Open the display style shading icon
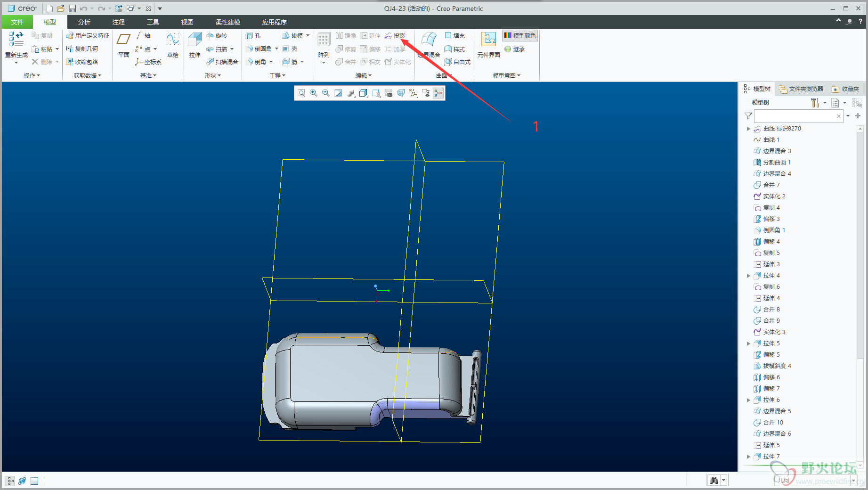Viewport: 868px width, 490px height. point(351,93)
